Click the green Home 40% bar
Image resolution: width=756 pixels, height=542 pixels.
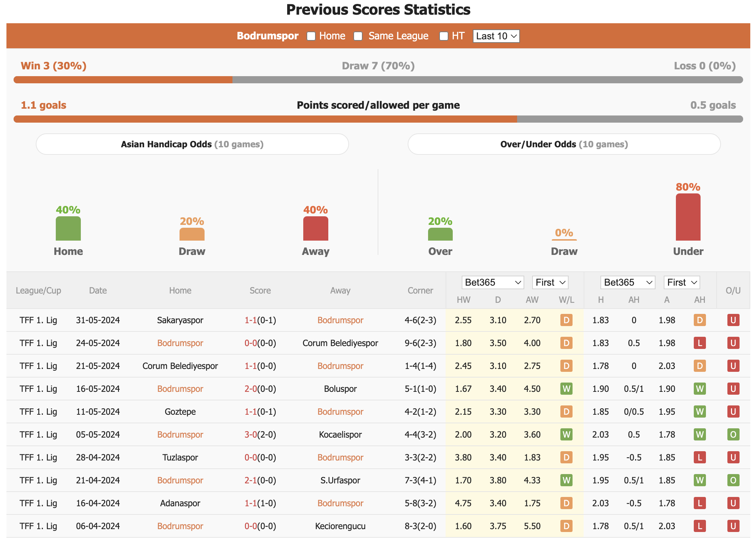tap(68, 228)
